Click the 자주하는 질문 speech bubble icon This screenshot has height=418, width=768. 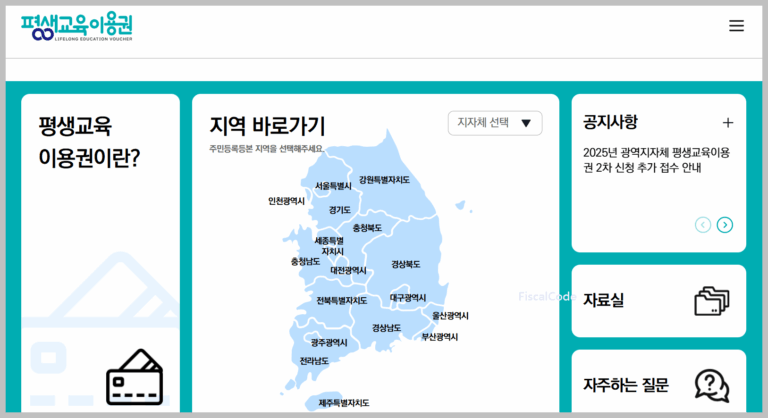coord(712,384)
